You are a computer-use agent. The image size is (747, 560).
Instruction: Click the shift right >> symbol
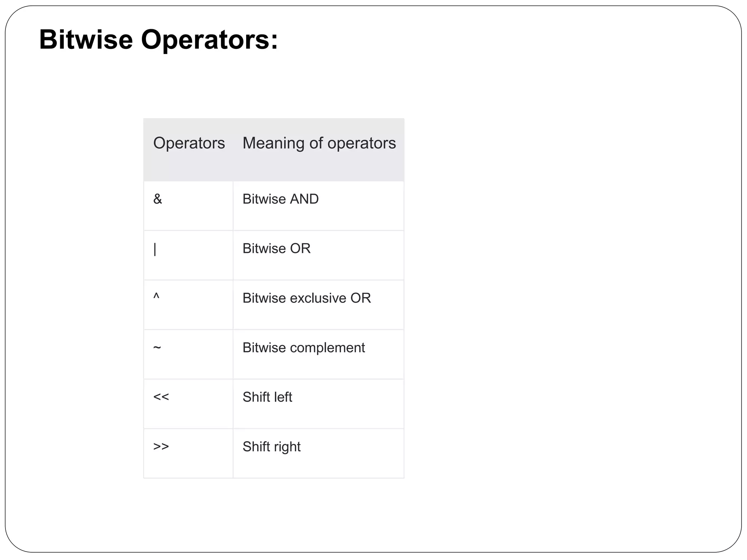coord(161,446)
